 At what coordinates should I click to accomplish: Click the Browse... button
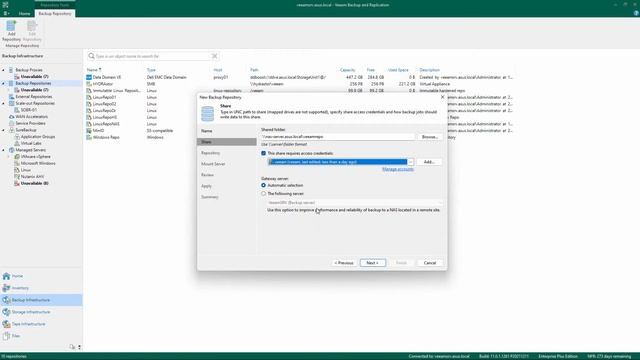[429, 137]
